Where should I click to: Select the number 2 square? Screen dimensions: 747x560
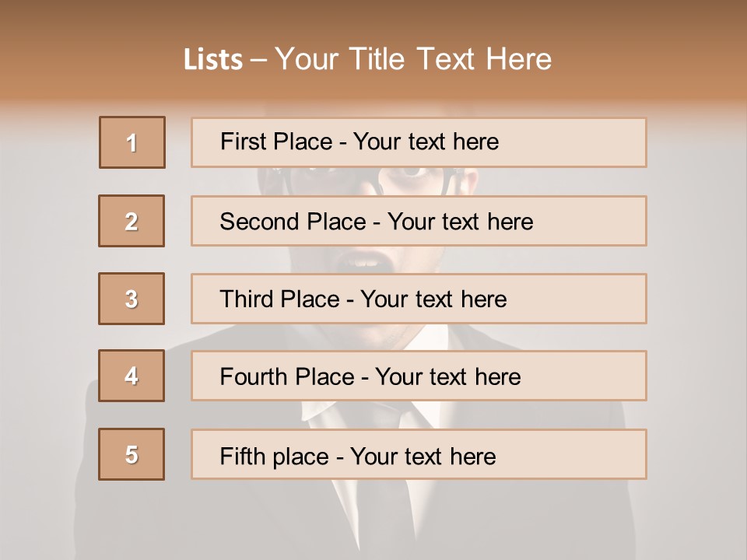(x=132, y=221)
